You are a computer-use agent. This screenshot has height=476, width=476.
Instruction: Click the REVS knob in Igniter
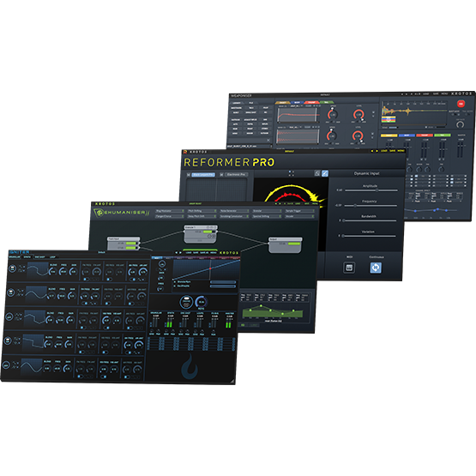(202, 301)
